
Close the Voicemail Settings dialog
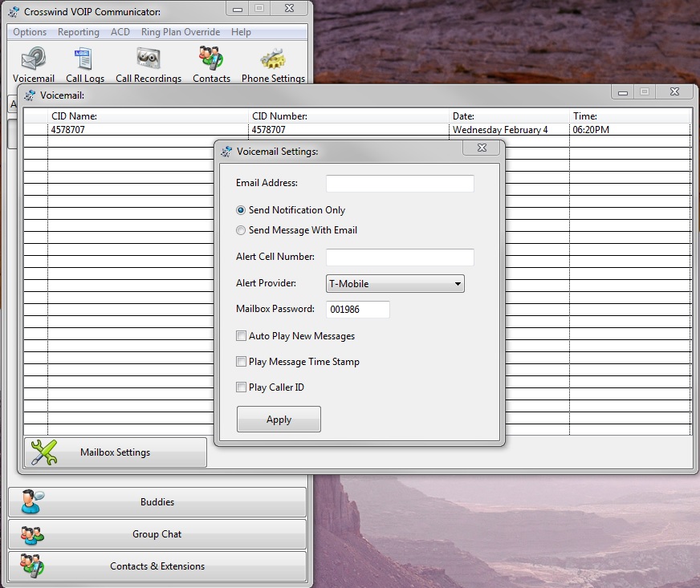coord(482,148)
